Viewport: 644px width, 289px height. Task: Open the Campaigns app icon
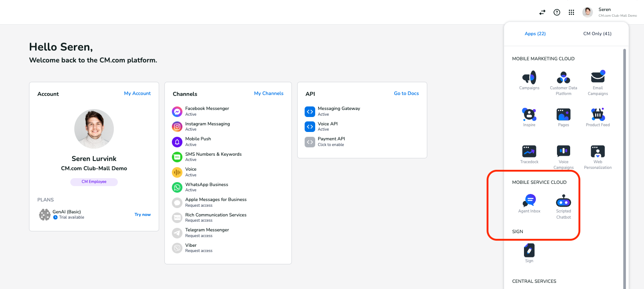click(529, 78)
